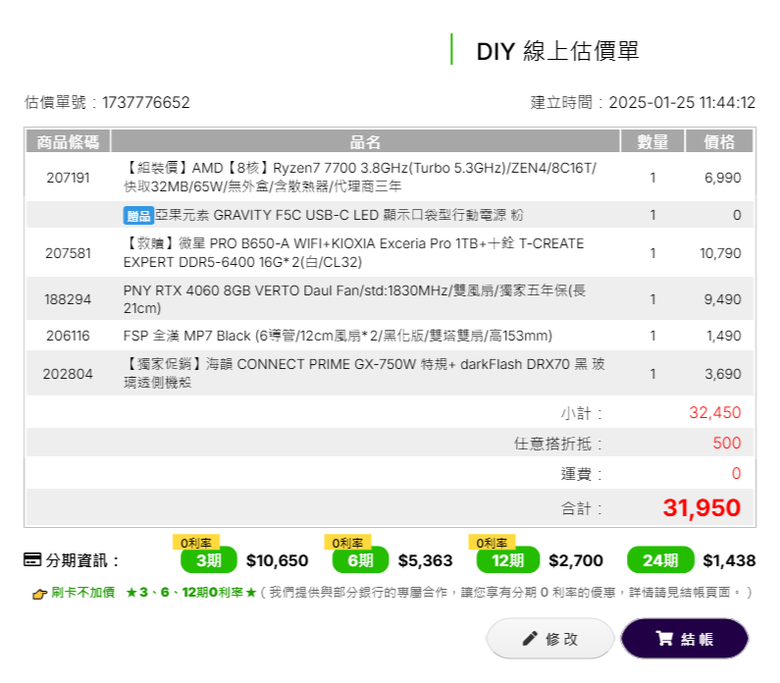Click the 海韻 CONNECT PRIME GX-750W product name
This screenshot has width=780, height=683.
364,373
